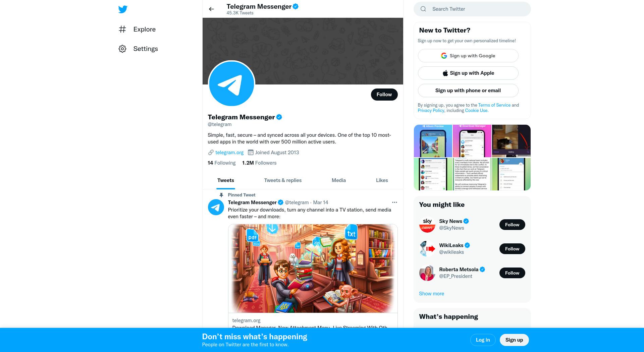Open Sky News profile avatar

[427, 225]
